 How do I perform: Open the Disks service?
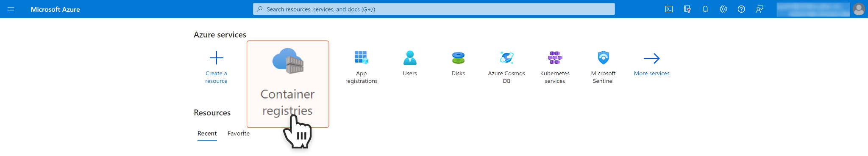458,63
